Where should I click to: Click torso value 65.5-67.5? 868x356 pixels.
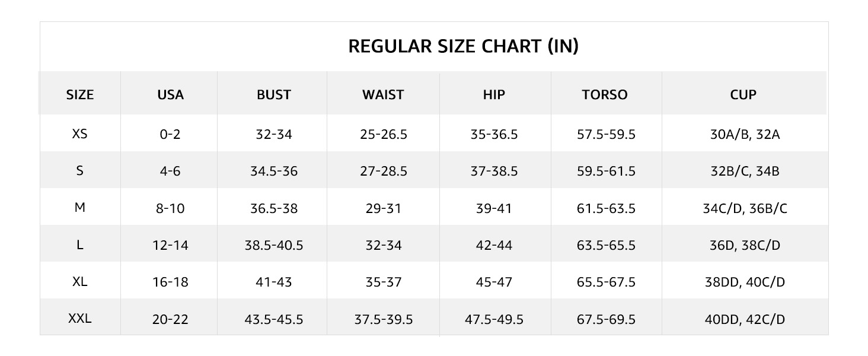[x=606, y=282]
